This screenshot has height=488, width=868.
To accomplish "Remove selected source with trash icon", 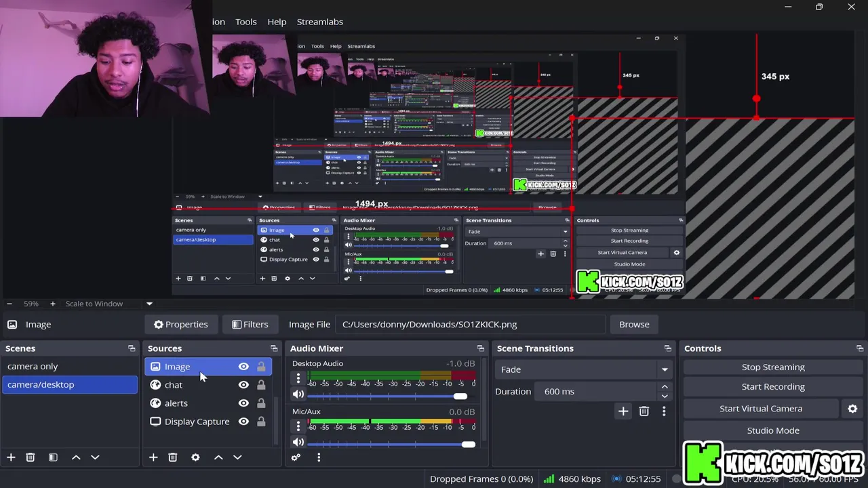I will click(172, 457).
